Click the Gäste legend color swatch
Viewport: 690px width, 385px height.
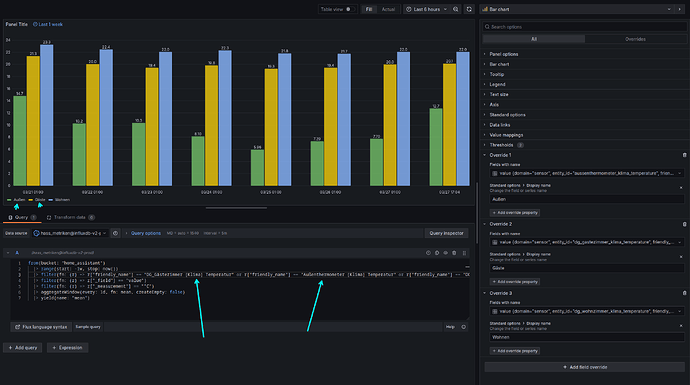[x=31, y=200]
